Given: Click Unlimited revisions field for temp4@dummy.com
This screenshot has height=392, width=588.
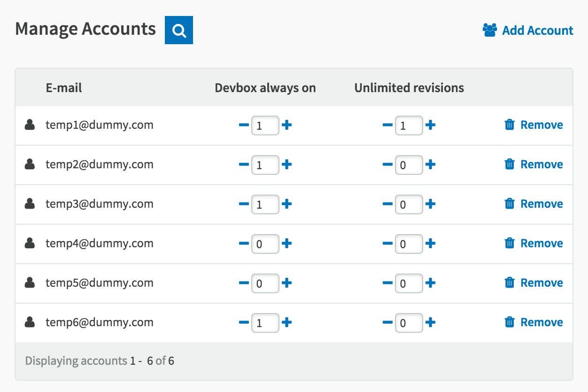Looking at the screenshot, I should [409, 244].
